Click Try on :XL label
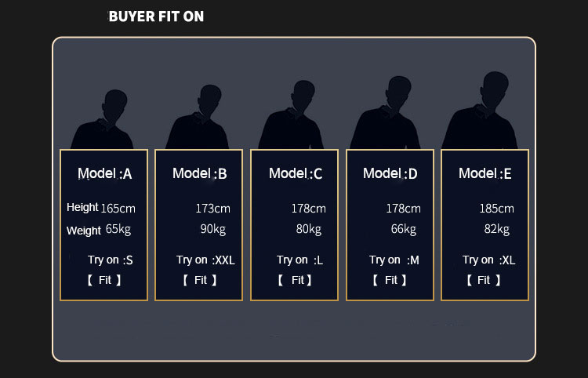The width and height of the screenshot is (588, 378). click(488, 260)
